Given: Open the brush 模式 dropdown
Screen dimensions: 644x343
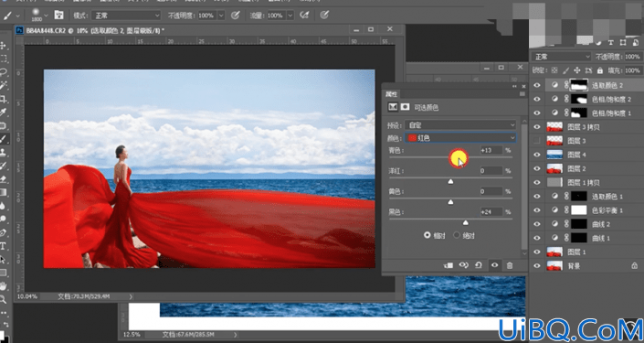Looking at the screenshot, I should pos(126,16).
